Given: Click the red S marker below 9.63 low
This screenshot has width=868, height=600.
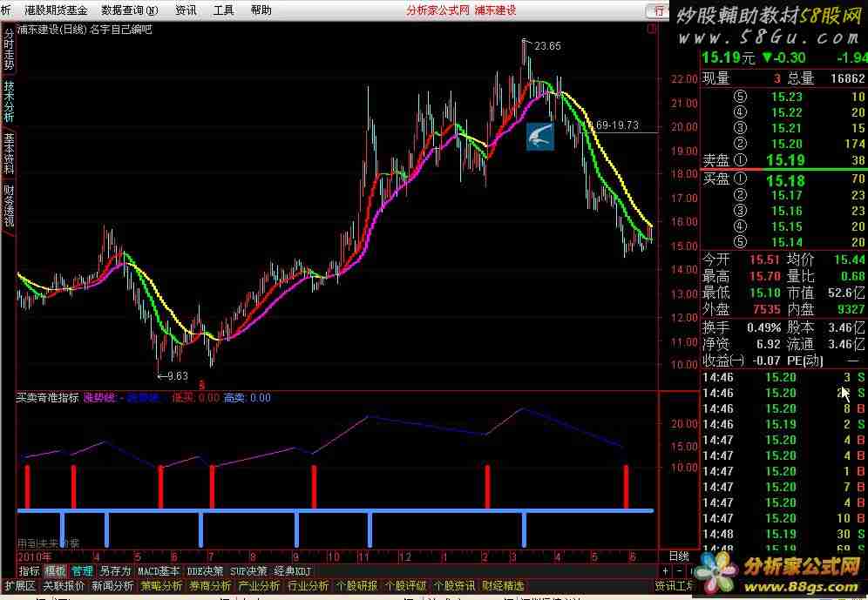Looking at the screenshot, I should pyautogui.click(x=202, y=383).
